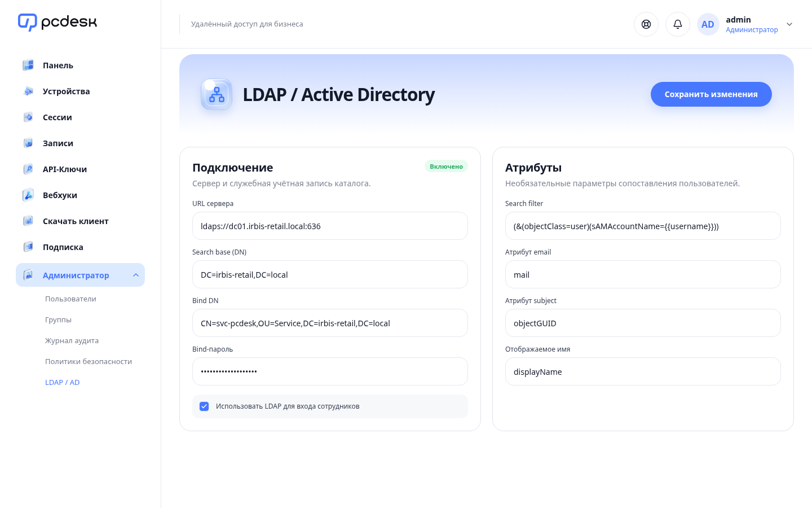Click the Search base (DN) field
This screenshot has width=812, height=508.
point(330,274)
